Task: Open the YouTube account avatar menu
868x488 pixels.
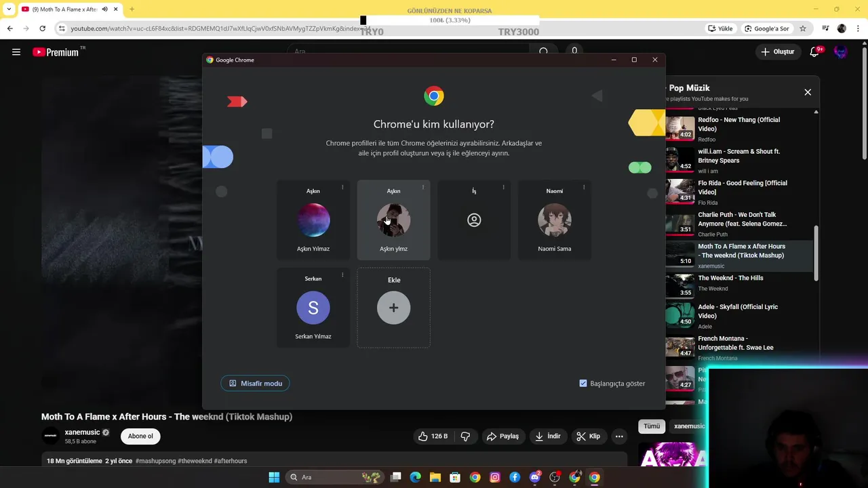Action: [x=841, y=52]
